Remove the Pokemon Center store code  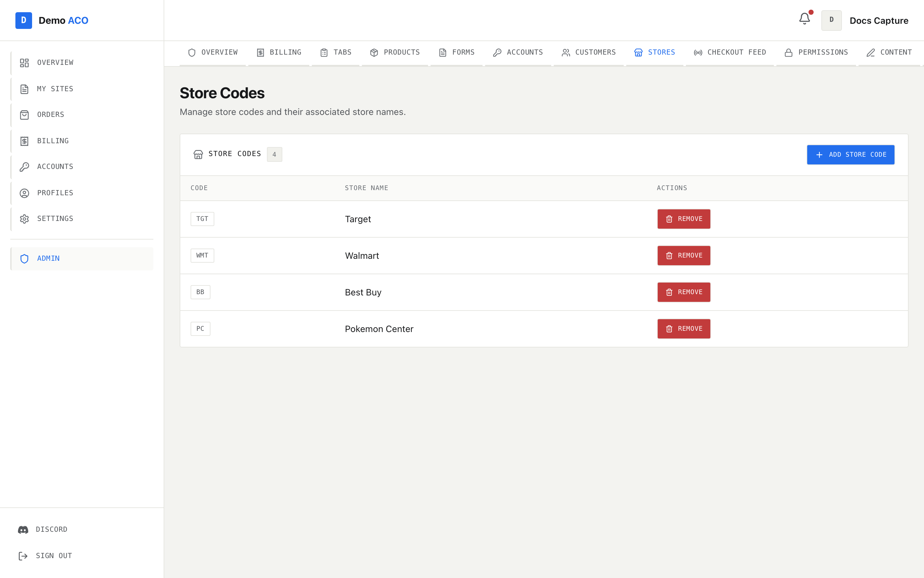[683, 329]
